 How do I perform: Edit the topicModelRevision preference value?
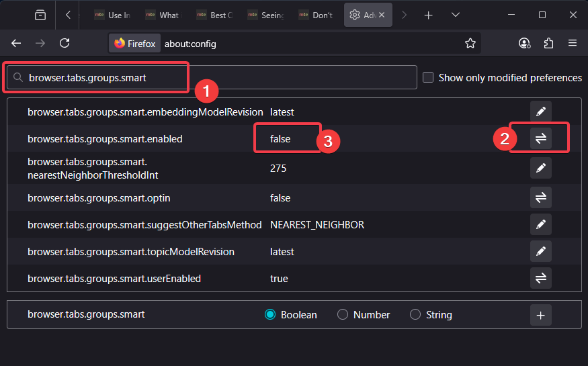(x=540, y=251)
